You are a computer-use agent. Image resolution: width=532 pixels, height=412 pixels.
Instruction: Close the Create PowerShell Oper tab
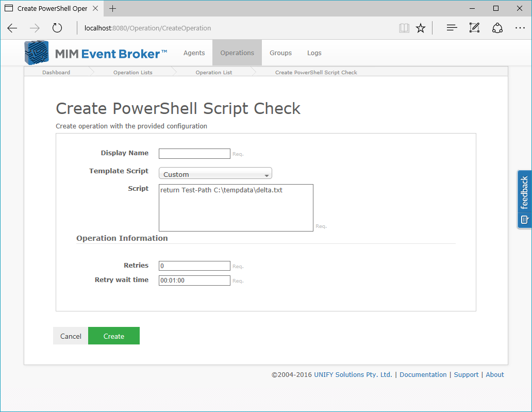click(96, 8)
